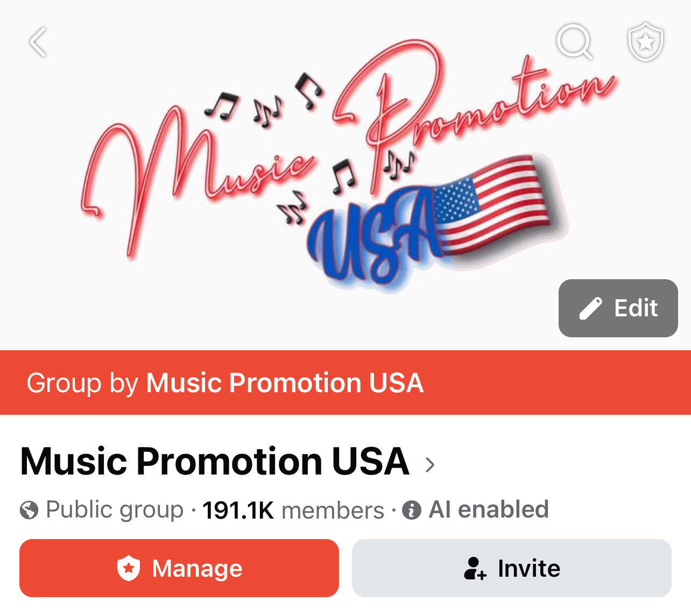Tap the American flag in cover image
This screenshot has height=616, width=691.
(x=492, y=203)
